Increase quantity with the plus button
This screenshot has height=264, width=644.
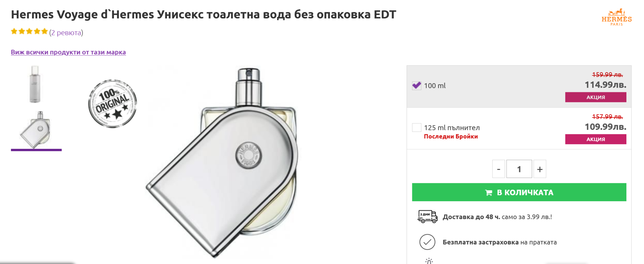pos(540,169)
